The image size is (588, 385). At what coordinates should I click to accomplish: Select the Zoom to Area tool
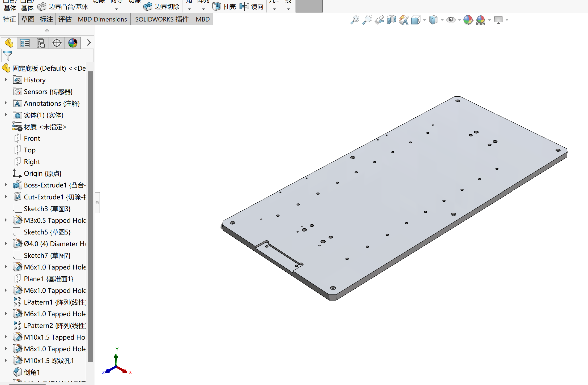[x=367, y=20]
